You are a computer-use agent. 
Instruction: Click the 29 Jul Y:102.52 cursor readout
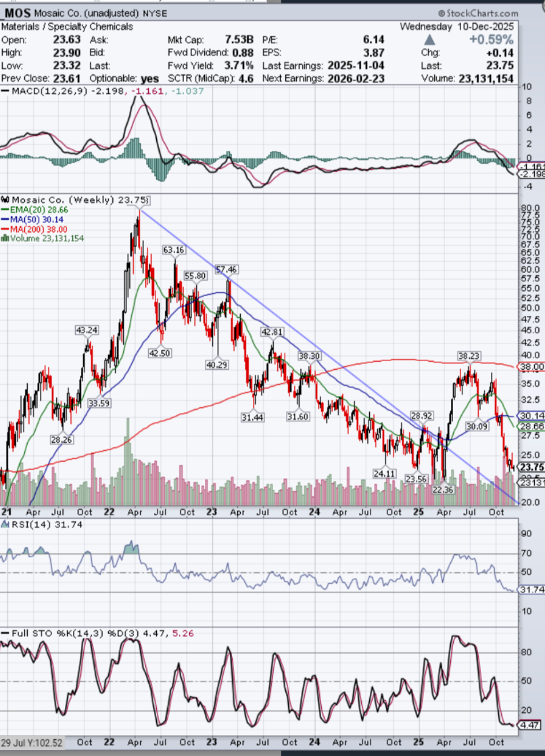click(32, 742)
